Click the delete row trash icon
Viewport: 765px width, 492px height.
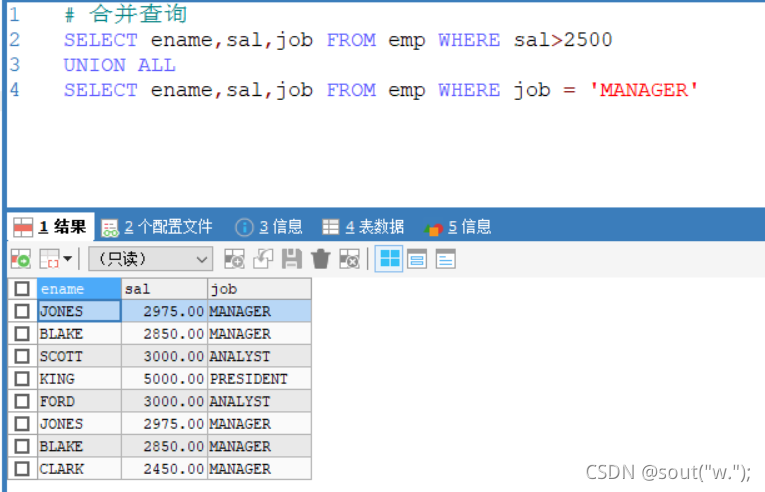pyautogui.click(x=321, y=259)
